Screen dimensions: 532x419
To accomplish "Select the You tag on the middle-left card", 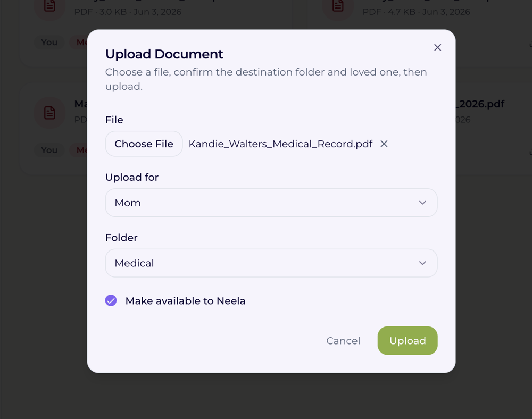I will tap(49, 150).
